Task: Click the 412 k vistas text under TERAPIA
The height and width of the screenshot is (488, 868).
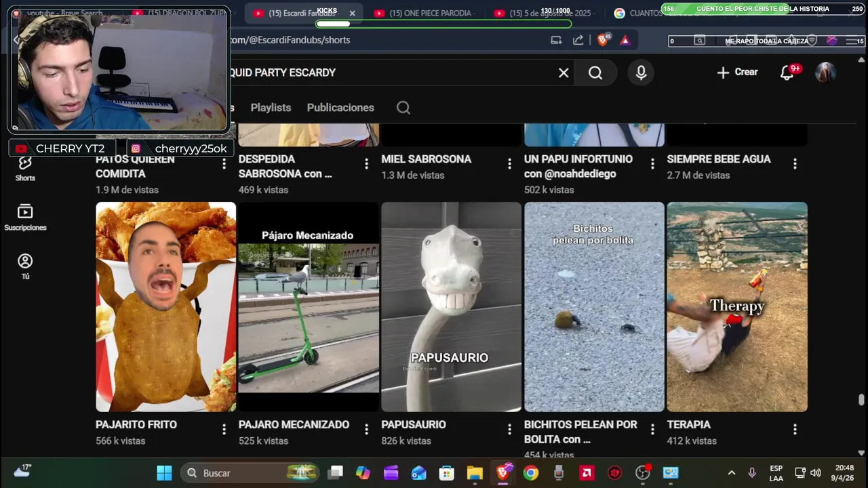Action: 692,441
